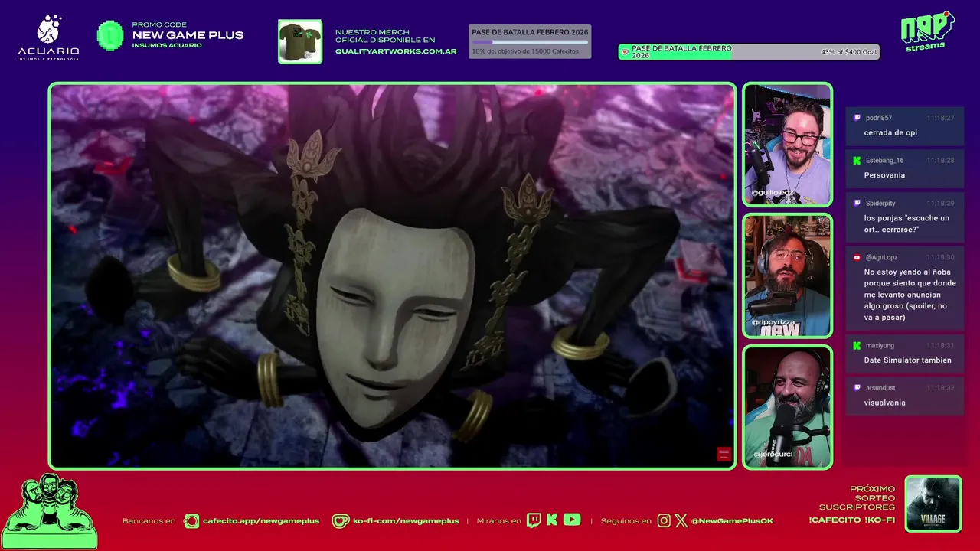This screenshot has width=980, height=551.
Task: Click the Acuario logo in the header
Action: (x=48, y=38)
